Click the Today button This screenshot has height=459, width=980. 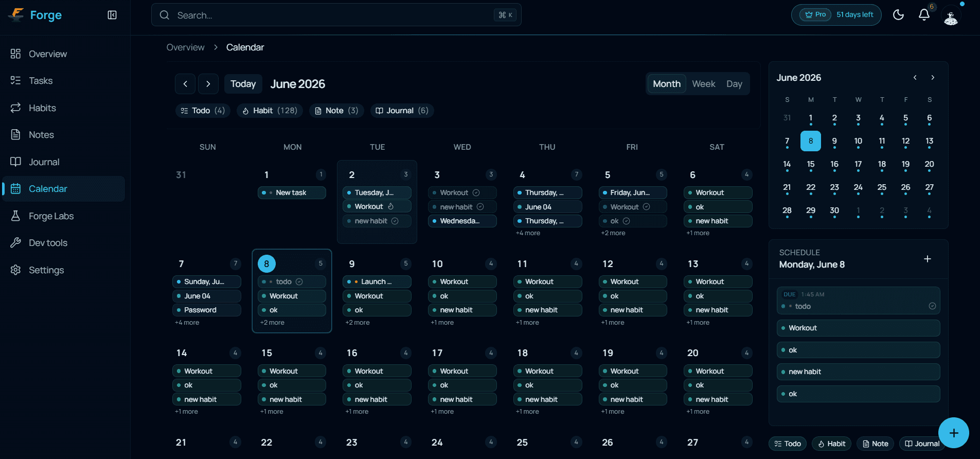pyautogui.click(x=243, y=84)
